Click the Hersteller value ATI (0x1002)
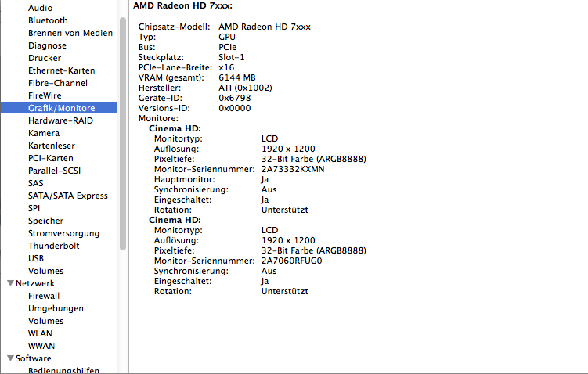The width and height of the screenshot is (588, 374). click(245, 88)
